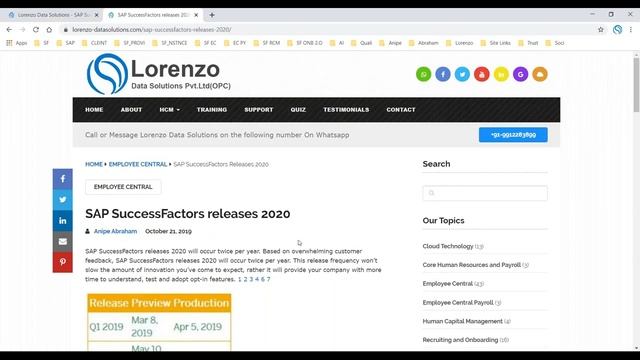Open the YouTube red circle icon
The height and width of the screenshot is (360, 640).
pyautogui.click(x=482, y=74)
